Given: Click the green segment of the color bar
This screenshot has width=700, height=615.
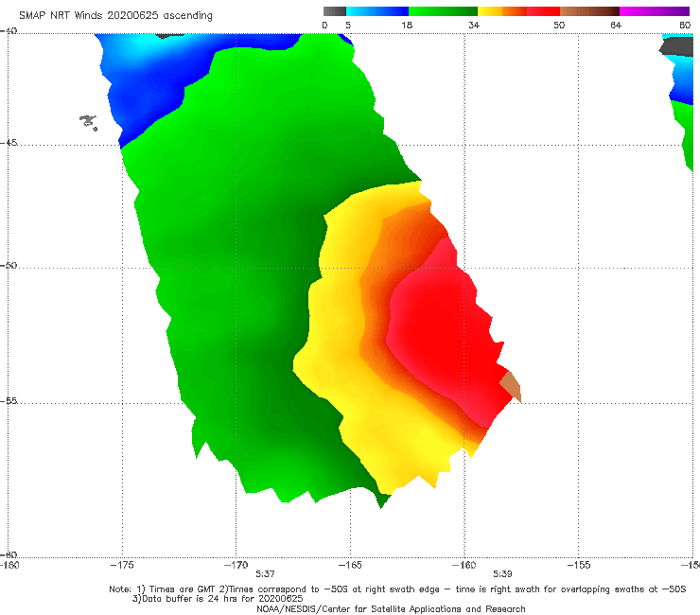Looking at the screenshot, I should (x=443, y=11).
